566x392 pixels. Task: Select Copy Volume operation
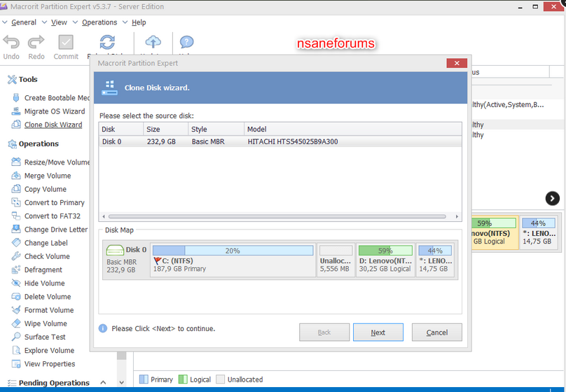point(39,189)
